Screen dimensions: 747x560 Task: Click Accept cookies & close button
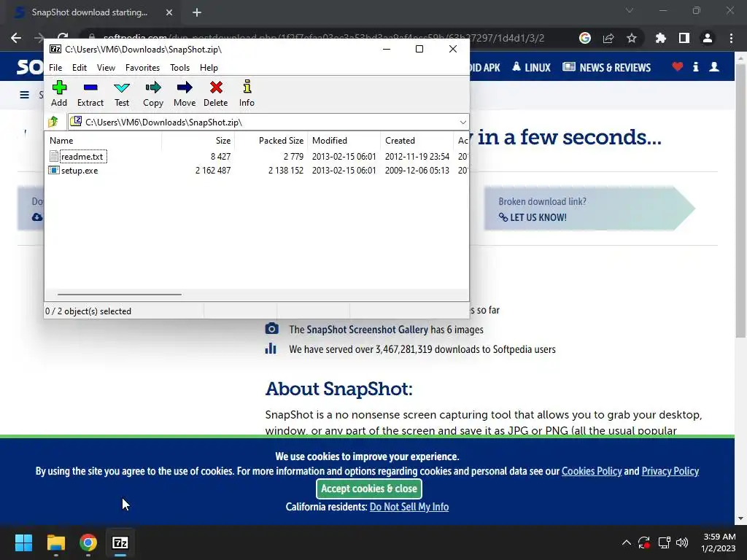[x=368, y=489]
